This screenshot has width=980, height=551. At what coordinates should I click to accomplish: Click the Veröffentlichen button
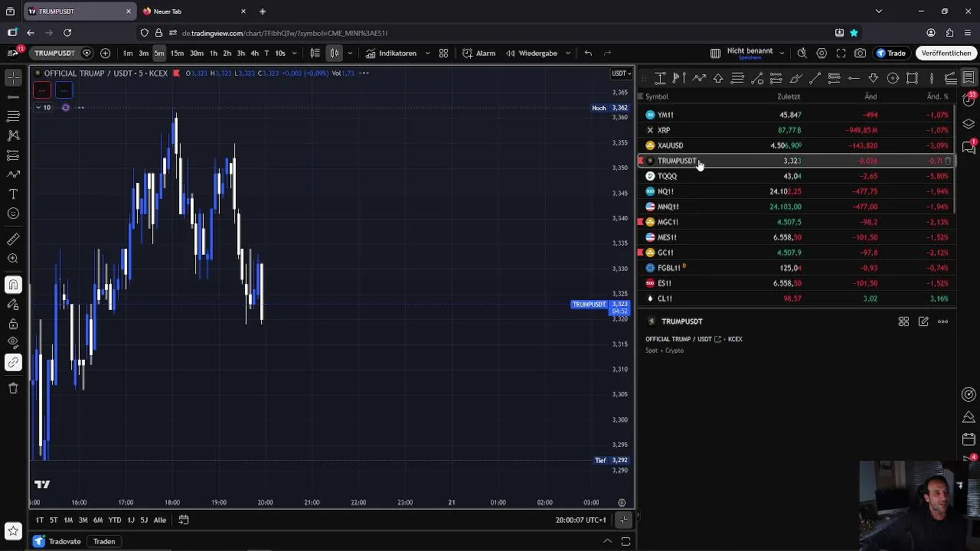tap(946, 53)
